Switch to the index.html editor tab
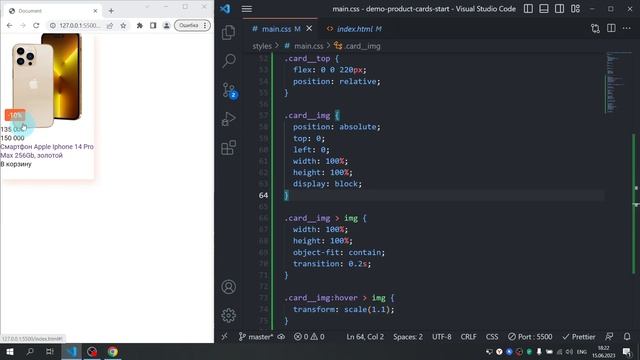 pos(354,29)
